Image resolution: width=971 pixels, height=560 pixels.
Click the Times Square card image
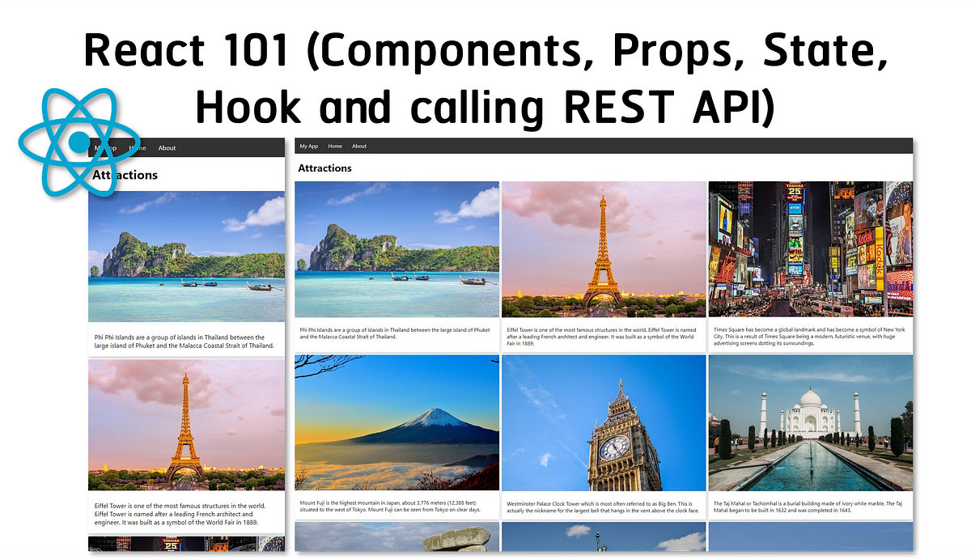810,248
